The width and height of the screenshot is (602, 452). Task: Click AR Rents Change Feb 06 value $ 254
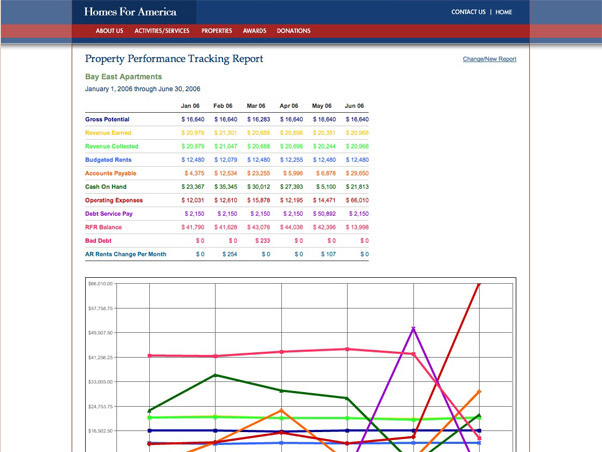click(x=230, y=254)
